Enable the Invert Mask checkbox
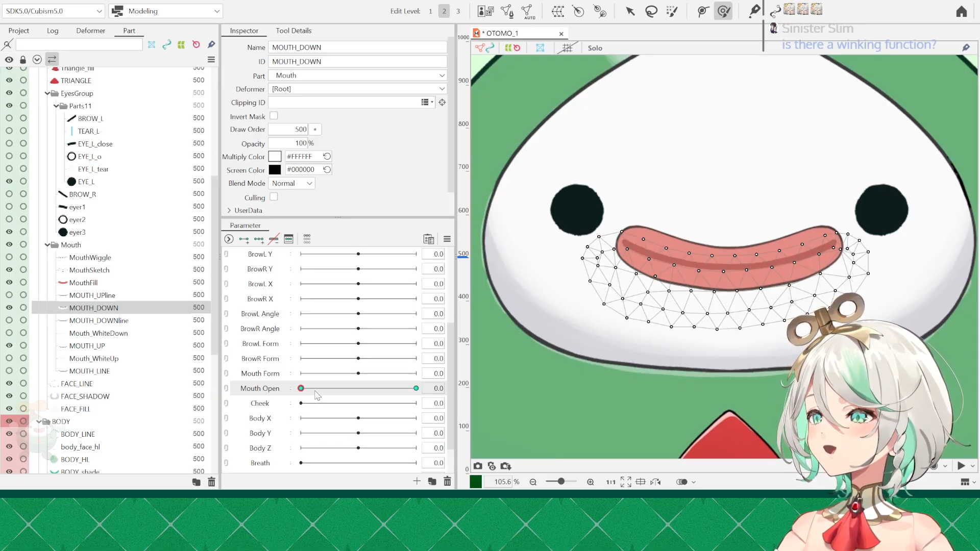Image resolution: width=980 pixels, height=551 pixels. click(274, 116)
